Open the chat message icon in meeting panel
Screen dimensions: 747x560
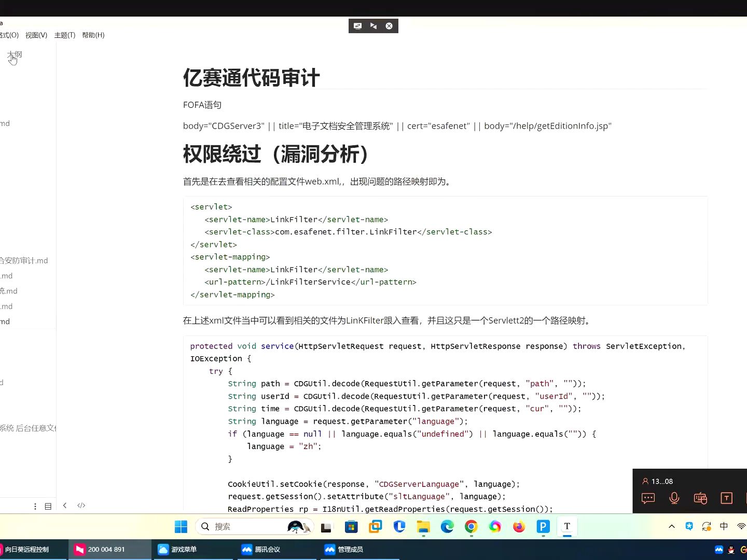tap(648, 498)
